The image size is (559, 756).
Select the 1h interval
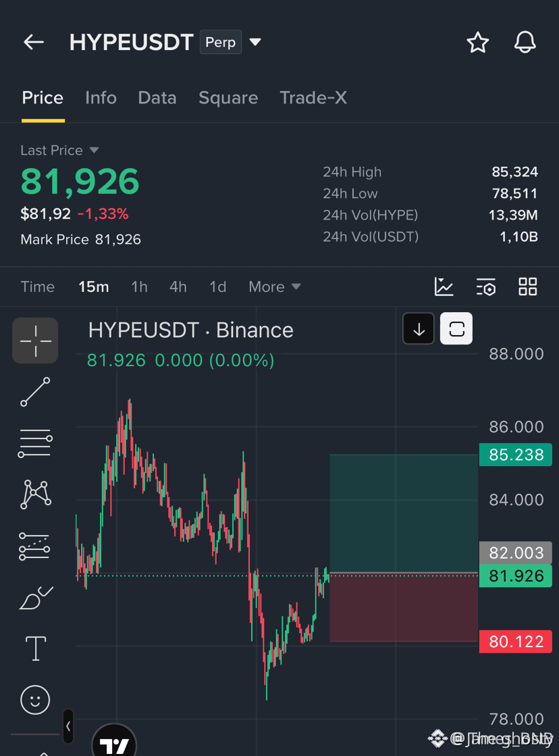(139, 287)
